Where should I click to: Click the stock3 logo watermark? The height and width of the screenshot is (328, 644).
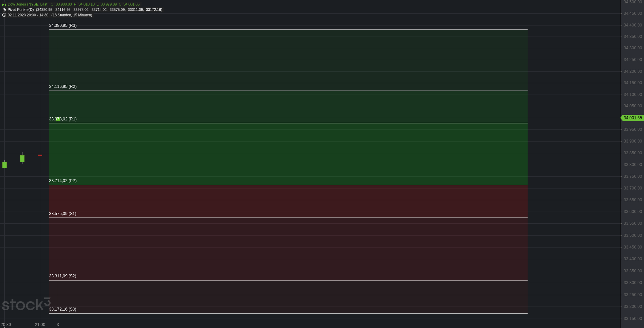[x=26, y=304]
